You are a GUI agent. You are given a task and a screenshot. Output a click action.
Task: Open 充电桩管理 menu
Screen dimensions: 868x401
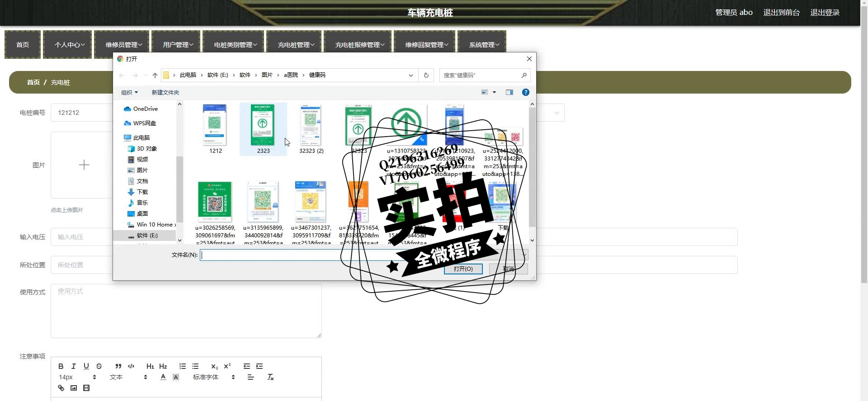pyautogui.click(x=294, y=45)
